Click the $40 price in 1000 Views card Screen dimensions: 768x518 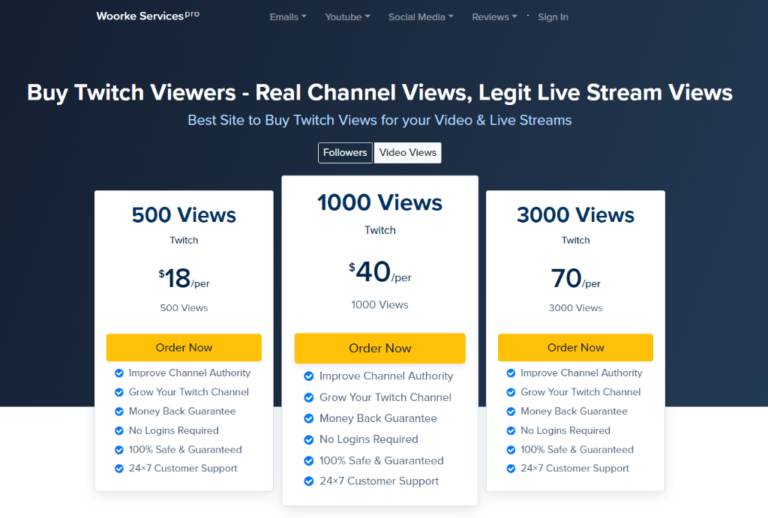[380, 272]
